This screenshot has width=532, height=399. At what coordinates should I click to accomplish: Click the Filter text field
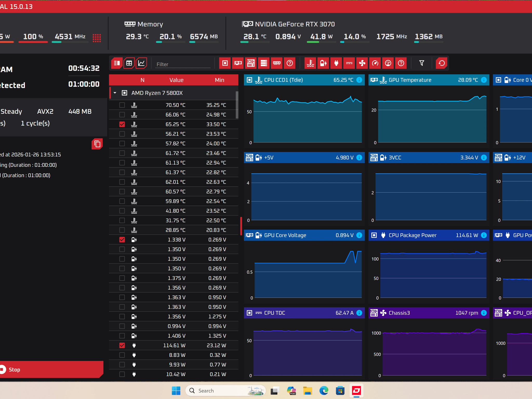[183, 64]
